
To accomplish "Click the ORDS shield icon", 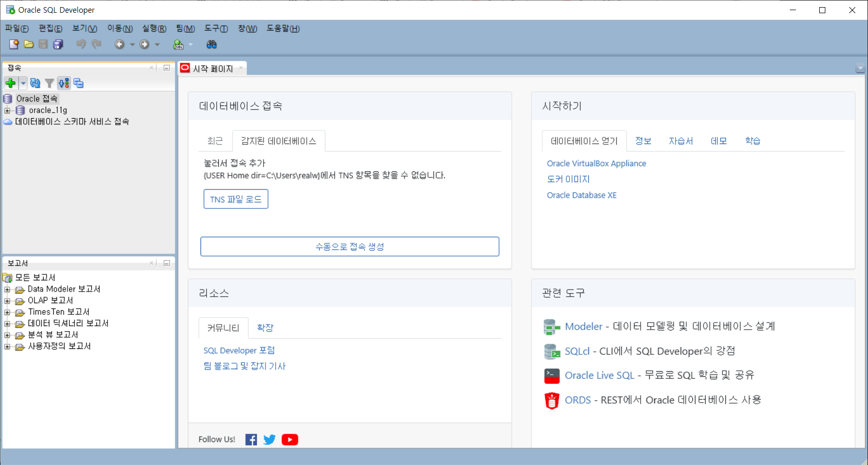I will (x=552, y=401).
